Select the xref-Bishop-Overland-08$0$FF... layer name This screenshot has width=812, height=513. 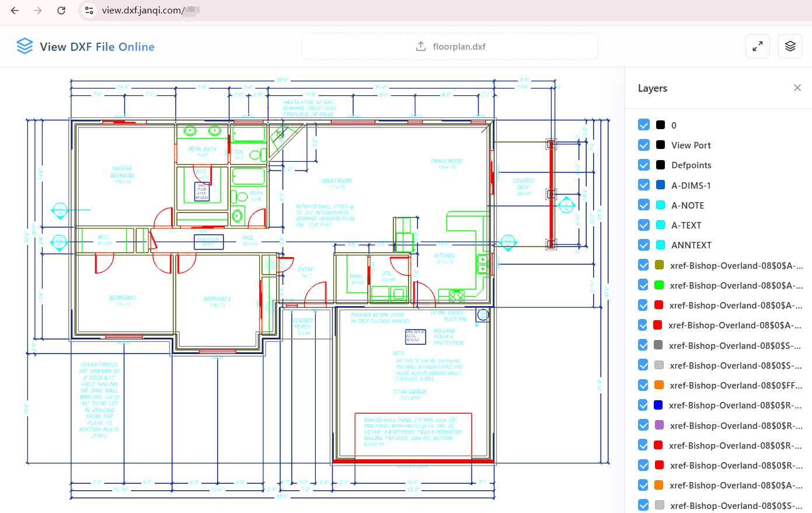(x=737, y=385)
